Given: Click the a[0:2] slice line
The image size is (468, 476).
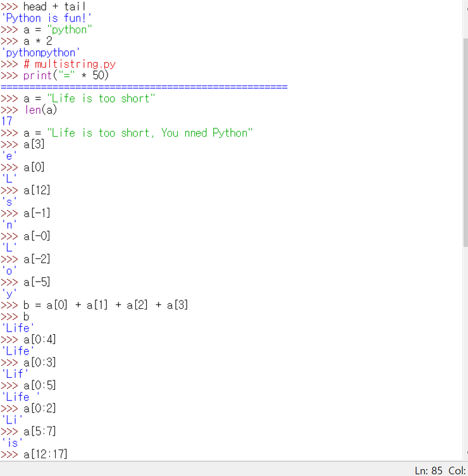Looking at the screenshot, I should coord(39,409).
